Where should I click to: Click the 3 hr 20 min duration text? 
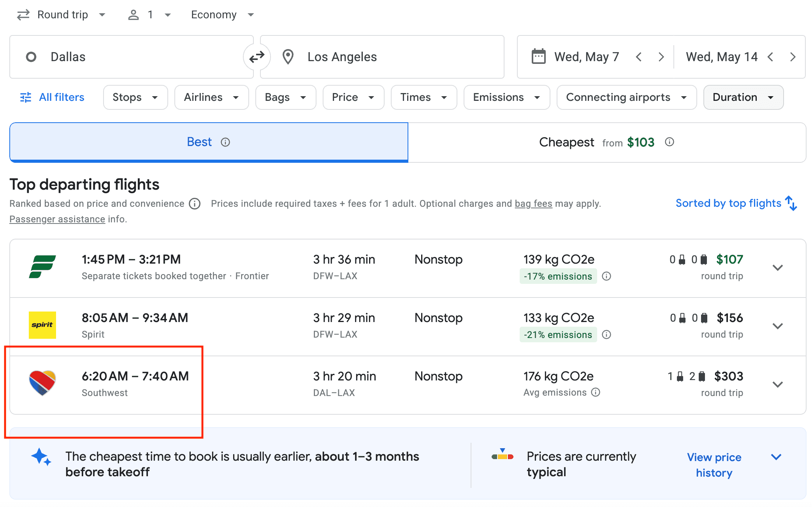click(x=344, y=376)
